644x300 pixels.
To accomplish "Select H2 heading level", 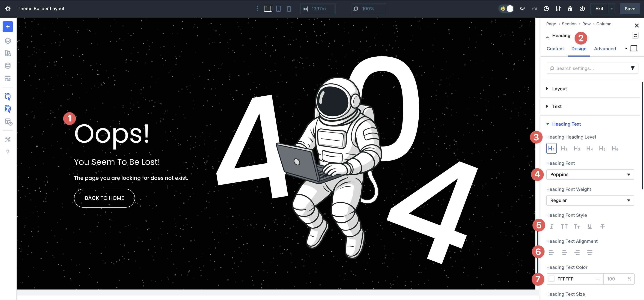I will tap(564, 148).
